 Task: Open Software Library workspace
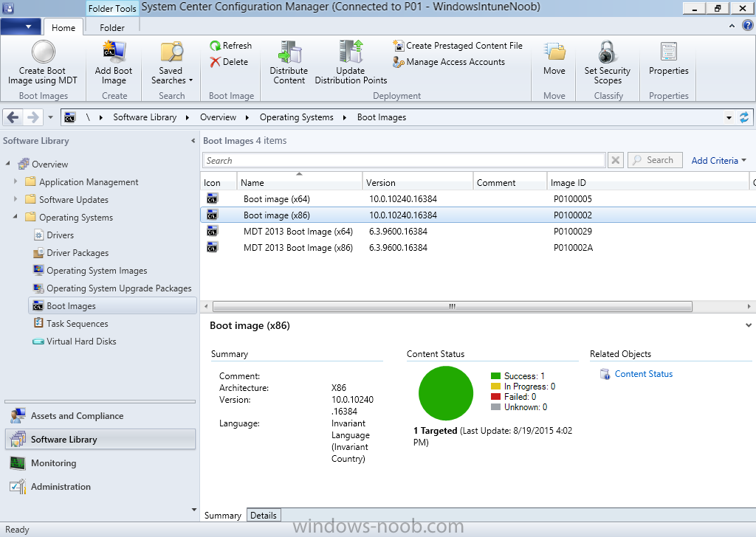pyautogui.click(x=100, y=439)
